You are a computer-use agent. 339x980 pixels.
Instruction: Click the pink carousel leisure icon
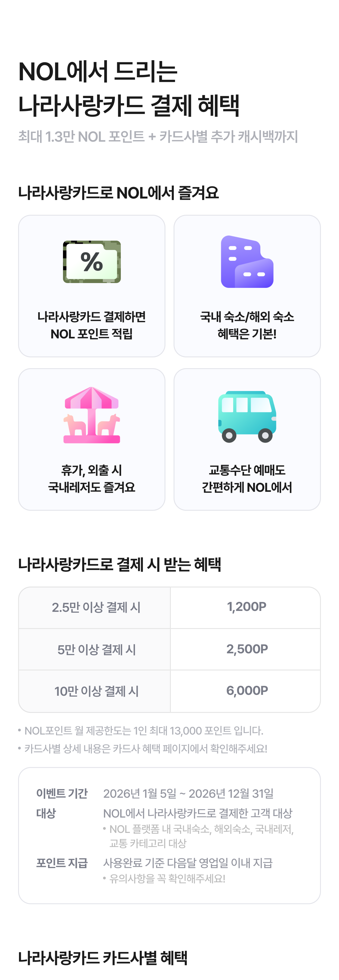(92, 415)
